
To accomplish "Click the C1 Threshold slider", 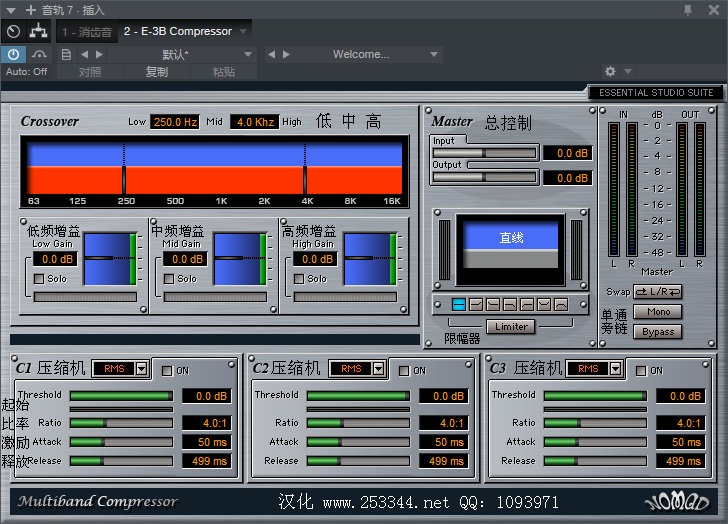I will tap(121, 395).
